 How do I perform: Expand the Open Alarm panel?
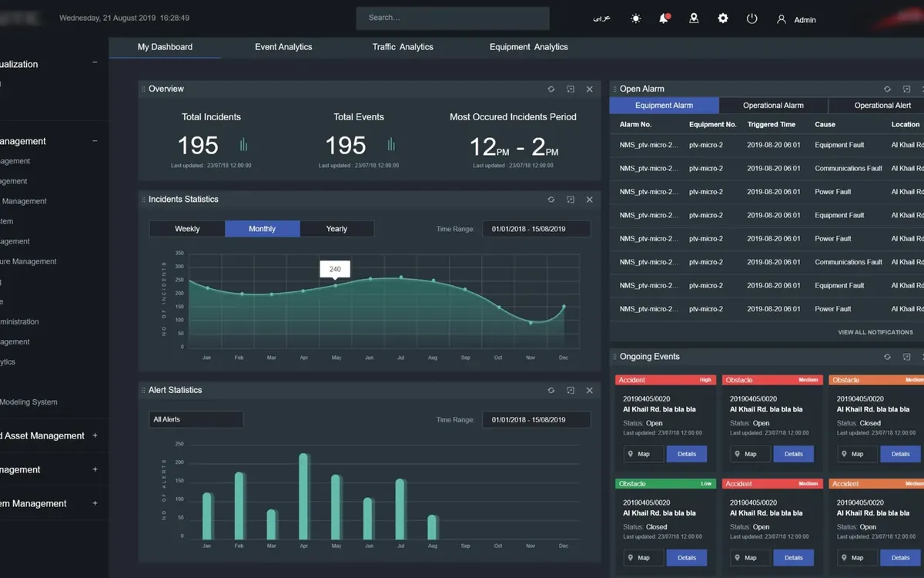click(x=906, y=89)
